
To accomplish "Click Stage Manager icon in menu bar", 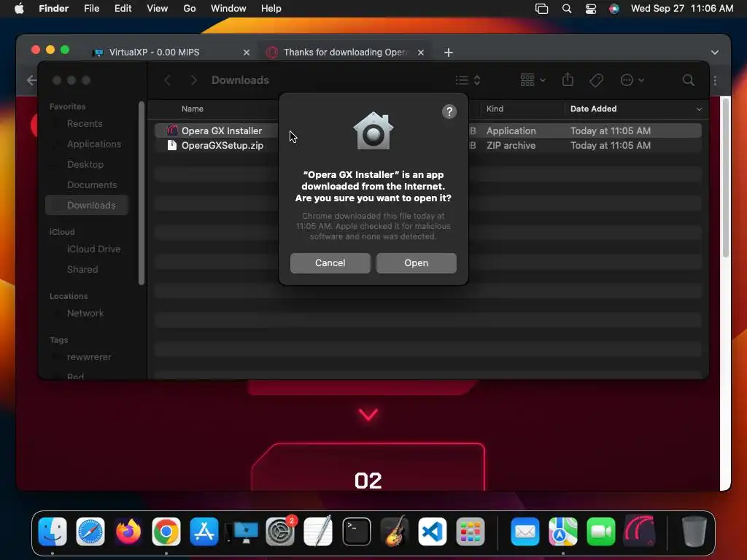I will [x=542, y=9].
